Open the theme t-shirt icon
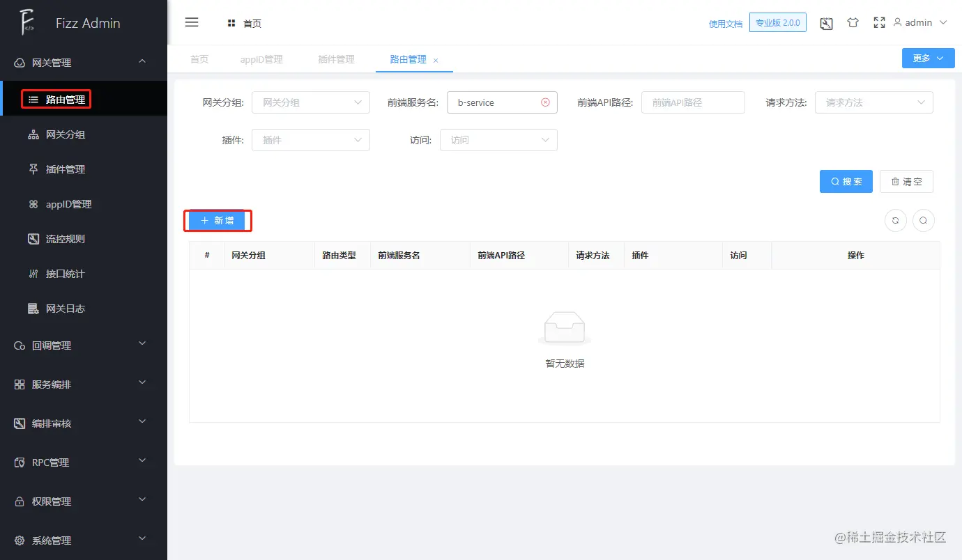Image resolution: width=962 pixels, height=560 pixels. pyautogui.click(x=853, y=22)
